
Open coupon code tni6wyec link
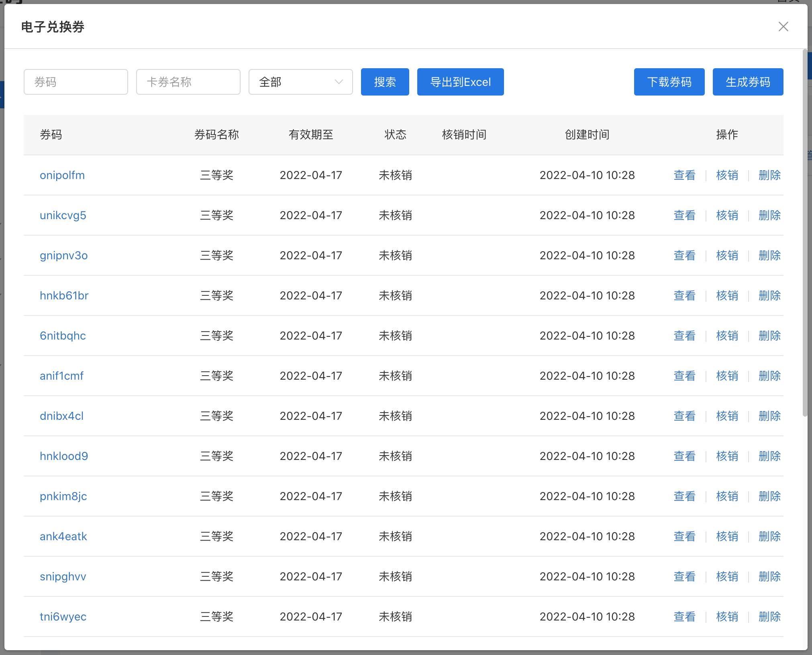point(63,617)
